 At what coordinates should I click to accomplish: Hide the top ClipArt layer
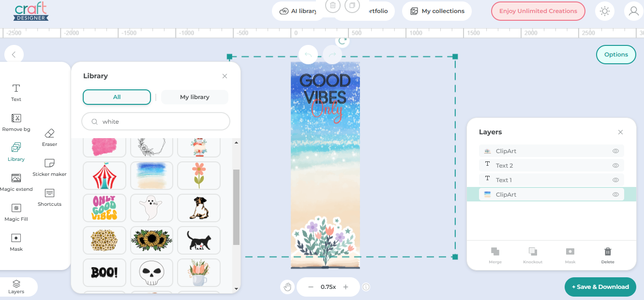coord(615,151)
